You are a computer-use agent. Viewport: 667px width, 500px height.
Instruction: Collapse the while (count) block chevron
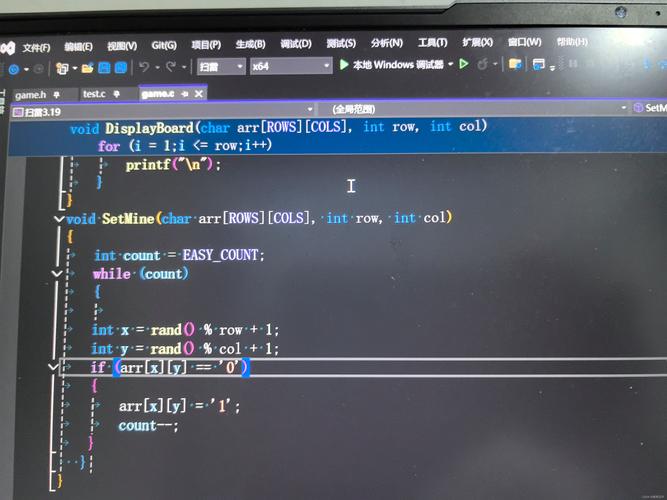pyautogui.click(x=57, y=273)
